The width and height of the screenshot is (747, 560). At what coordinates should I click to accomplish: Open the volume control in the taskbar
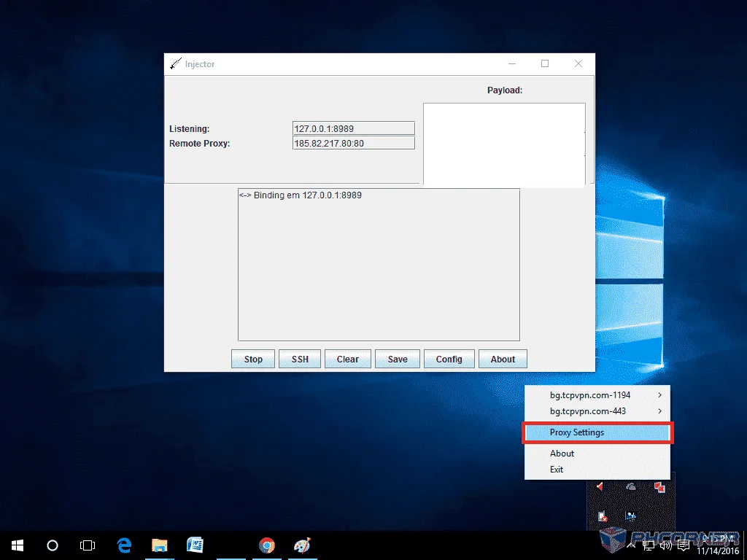click(665, 545)
